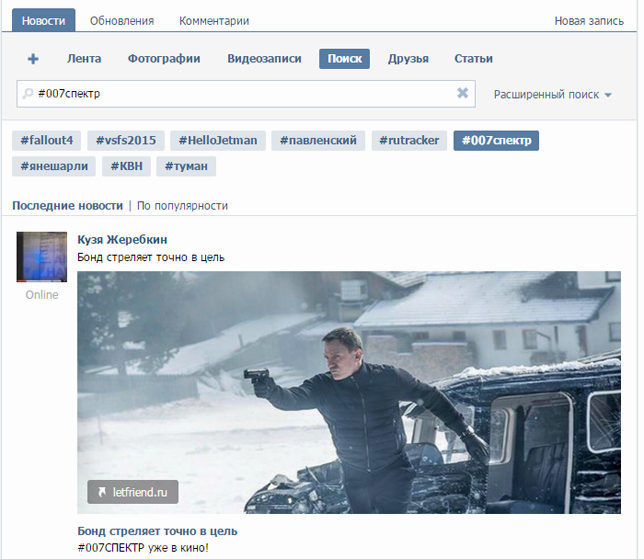Select the #HelloJetman hashtag
The width and height of the screenshot is (644, 559).
tap(218, 140)
